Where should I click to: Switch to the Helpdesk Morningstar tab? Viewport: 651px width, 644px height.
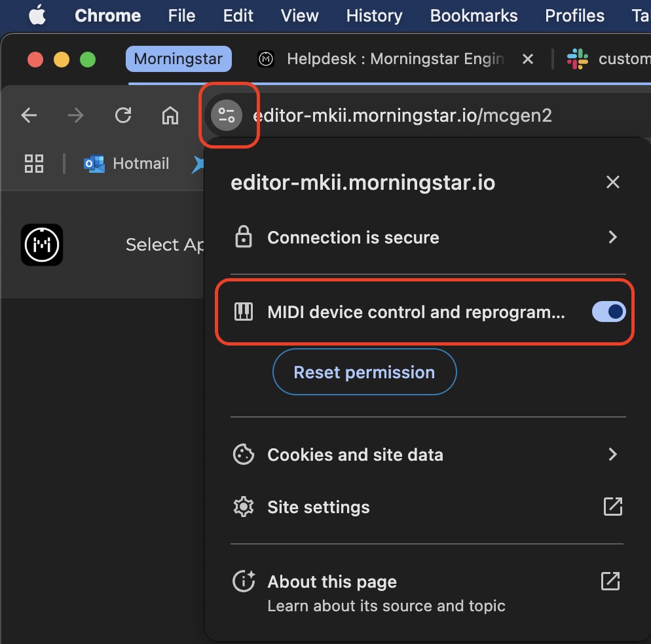[386, 60]
